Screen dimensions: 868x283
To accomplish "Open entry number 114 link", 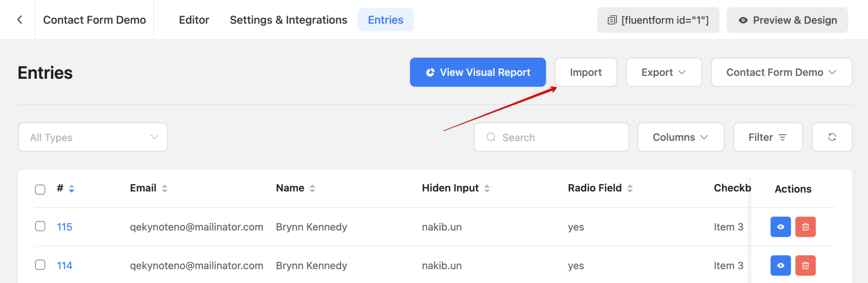I will [64, 266].
